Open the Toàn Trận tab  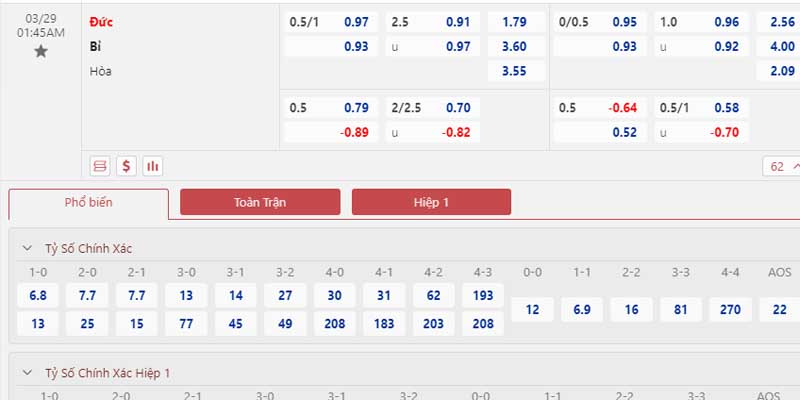pos(260,202)
